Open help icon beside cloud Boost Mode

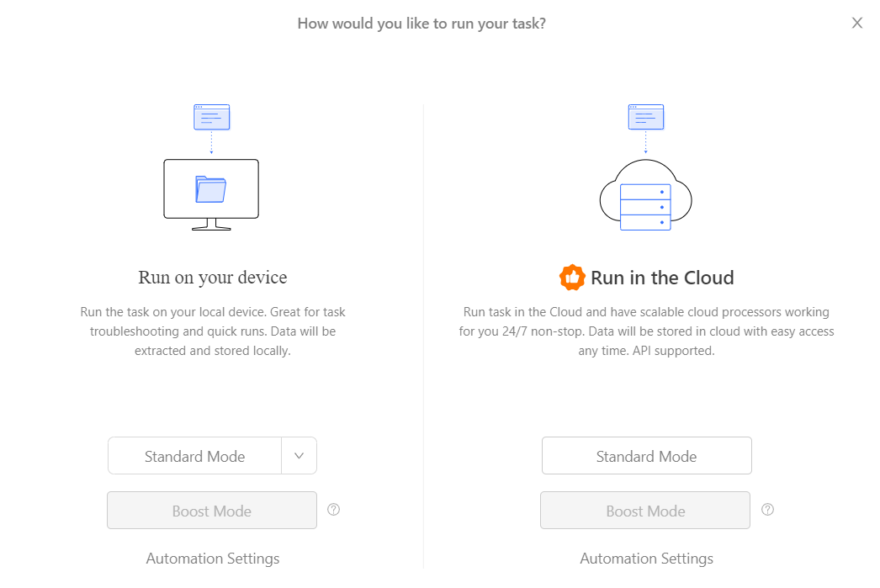click(767, 510)
